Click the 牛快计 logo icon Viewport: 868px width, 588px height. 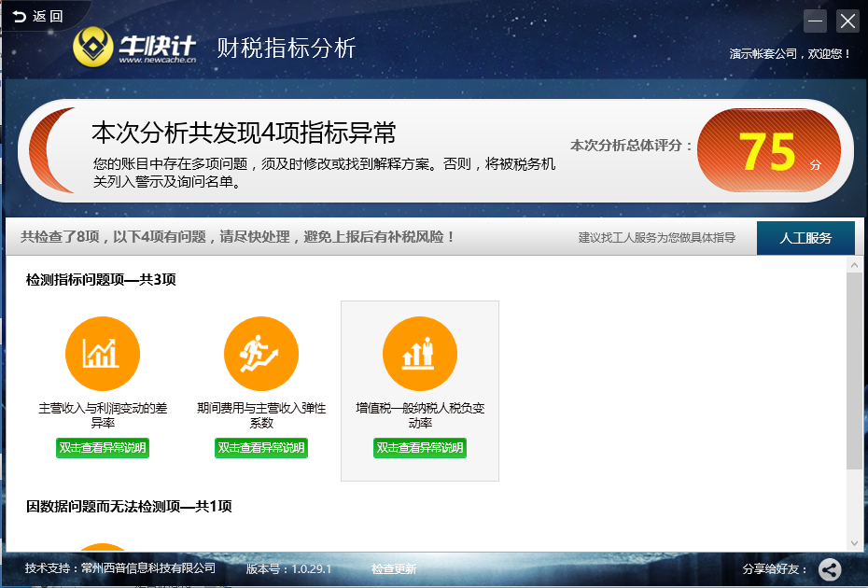point(93,48)
